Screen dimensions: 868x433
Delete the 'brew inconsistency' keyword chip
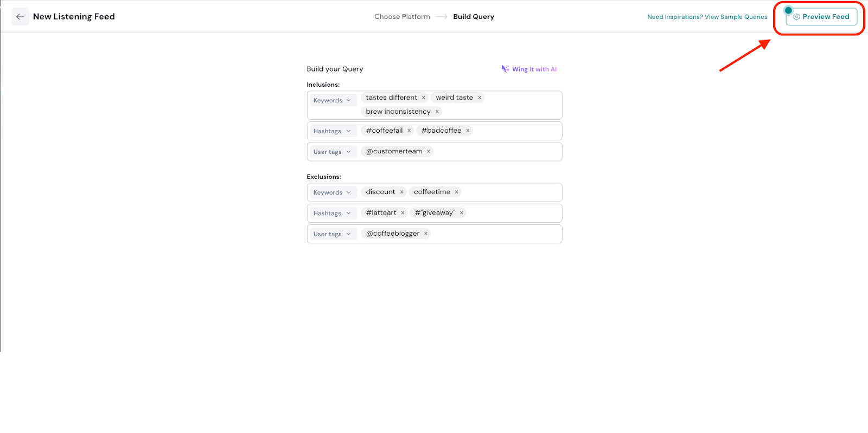point(437,112)
